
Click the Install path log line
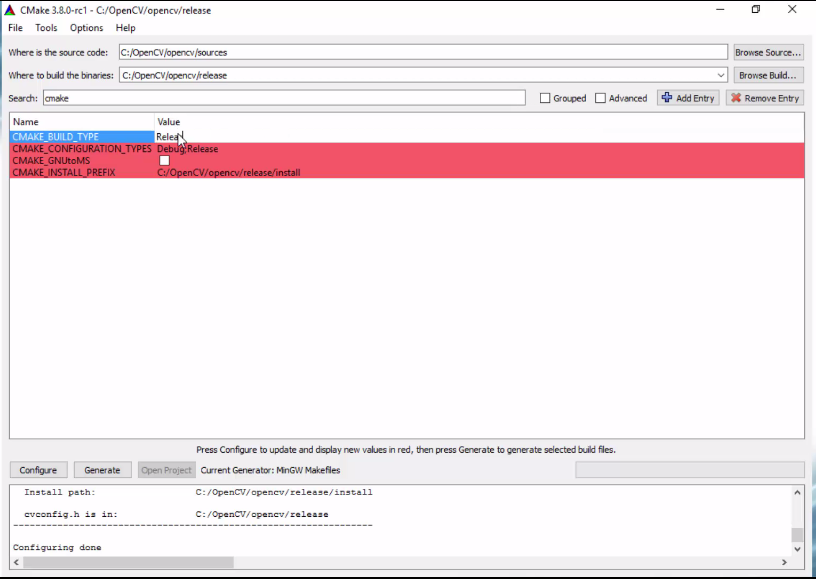(x=198, y=492)
